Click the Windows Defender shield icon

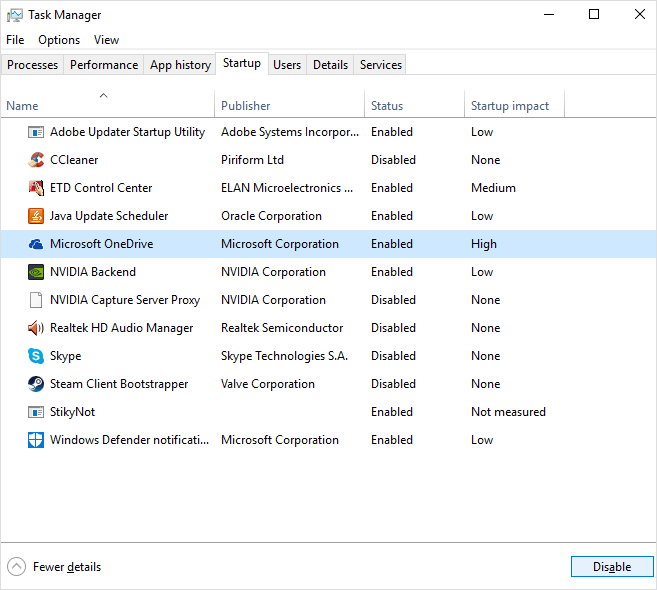[x=36, y=440]
